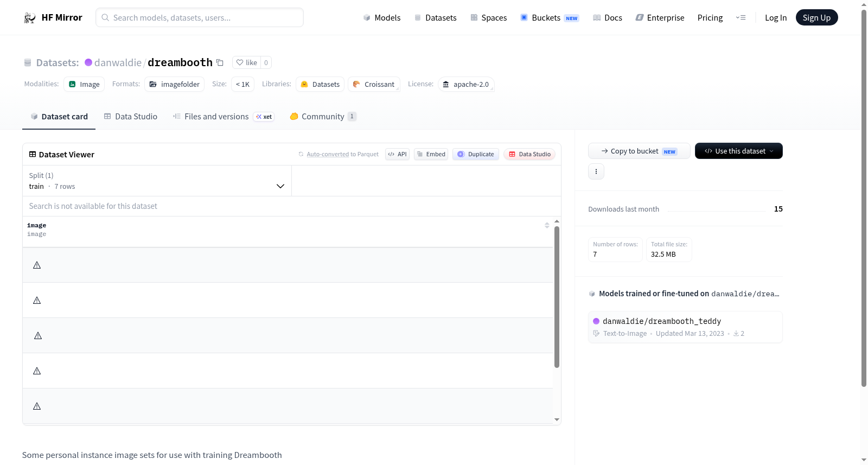Click the Embed button
868x465 pixels.
pyautogui.click(x=431, y=154)
